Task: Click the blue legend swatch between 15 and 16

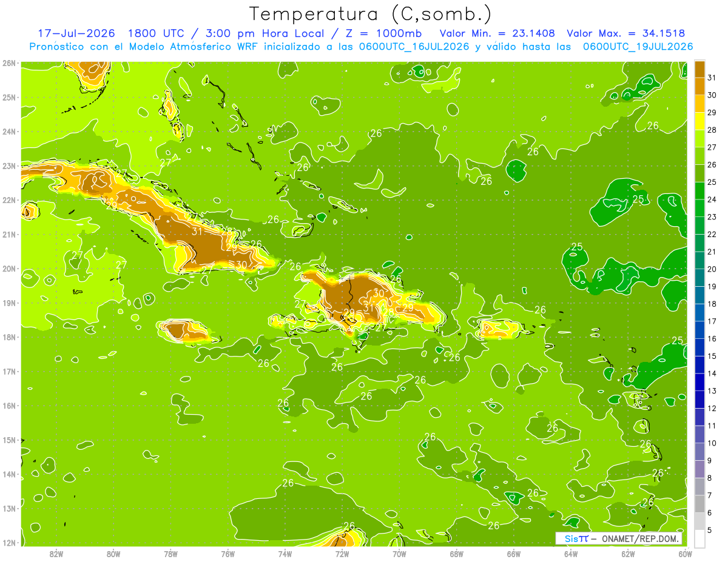Action: pyautogui.click(x=700, y=347)
